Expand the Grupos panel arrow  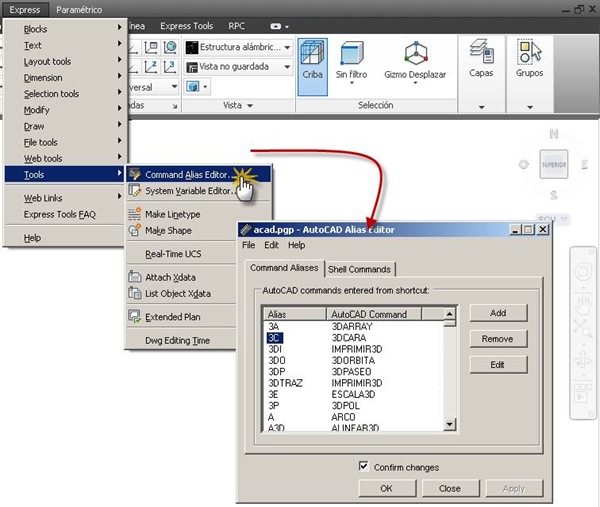pyautogui.click(x=530, y=107)
